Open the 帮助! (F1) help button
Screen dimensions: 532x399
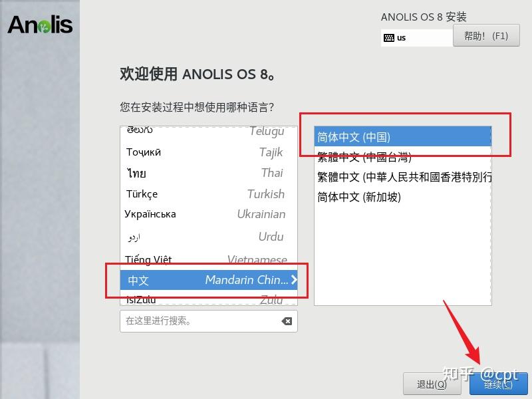(x=486, y=35)
